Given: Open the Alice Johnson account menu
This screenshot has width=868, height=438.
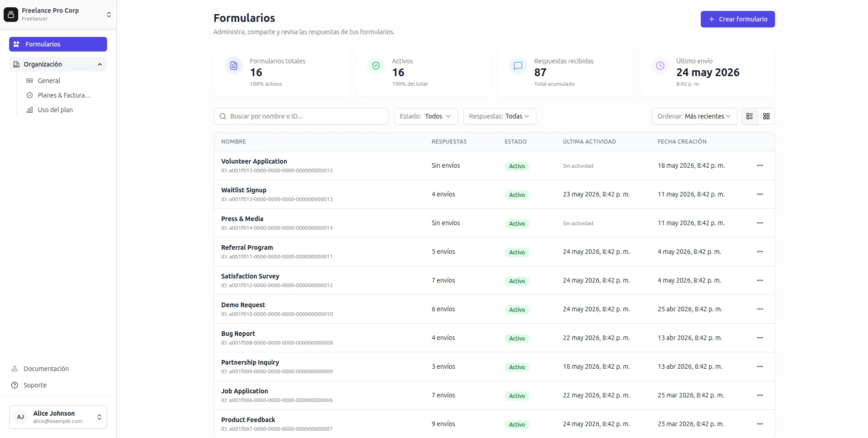Looking at the screenshot, I should point(58,417).
